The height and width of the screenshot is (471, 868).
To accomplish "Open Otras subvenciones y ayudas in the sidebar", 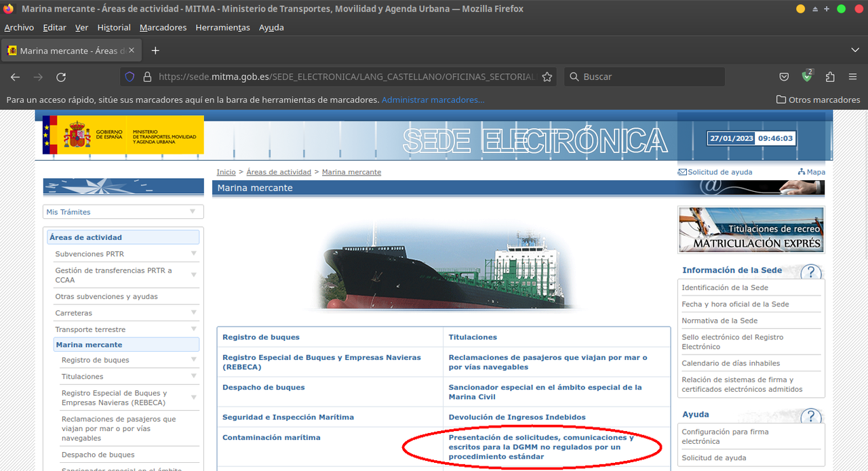I will [106, 297].
